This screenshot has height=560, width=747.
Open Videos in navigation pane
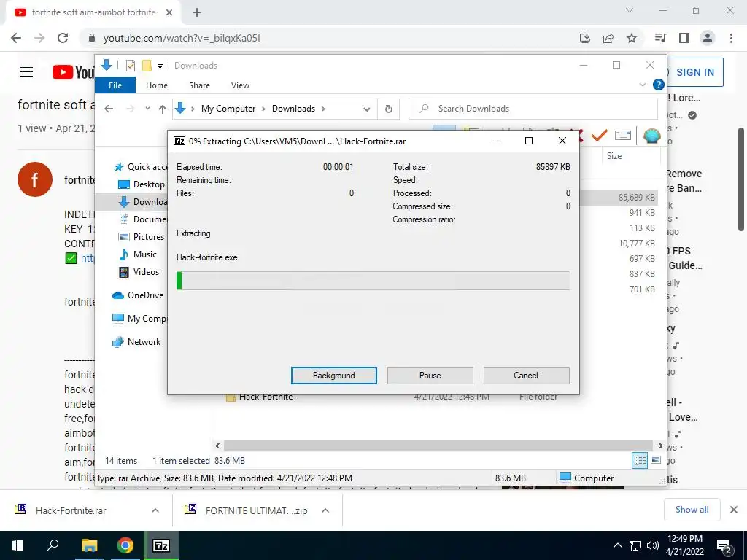click(x=139, y=272)
